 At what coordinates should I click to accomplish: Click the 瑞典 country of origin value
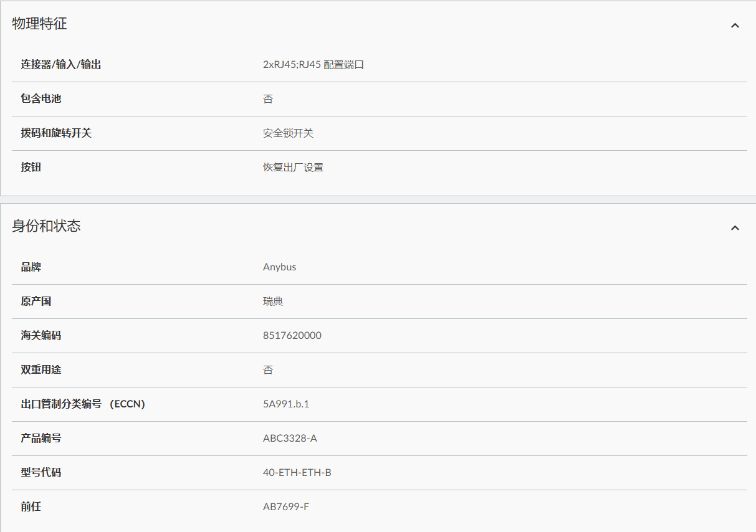coord(273,301)
